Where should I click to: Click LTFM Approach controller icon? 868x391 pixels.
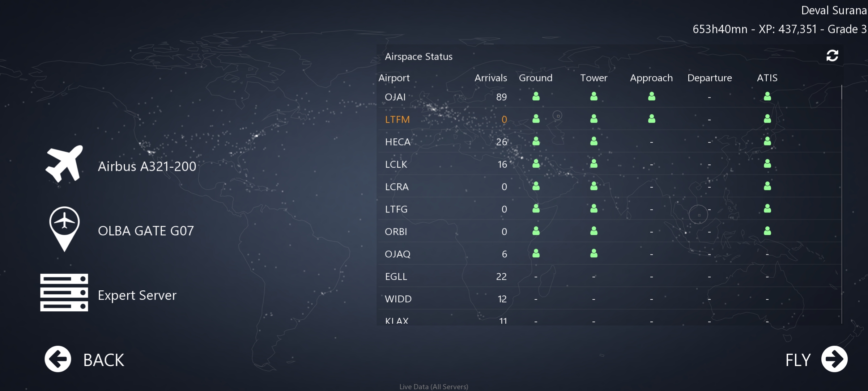(x=651, y=119)
